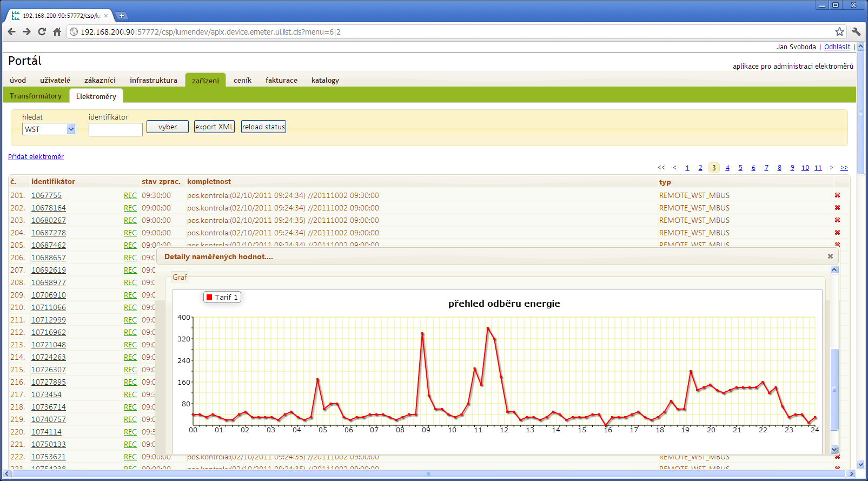Open meter identifier 10711066
The width and height of the screenshot is (868, 481).
tap(49, 307)
